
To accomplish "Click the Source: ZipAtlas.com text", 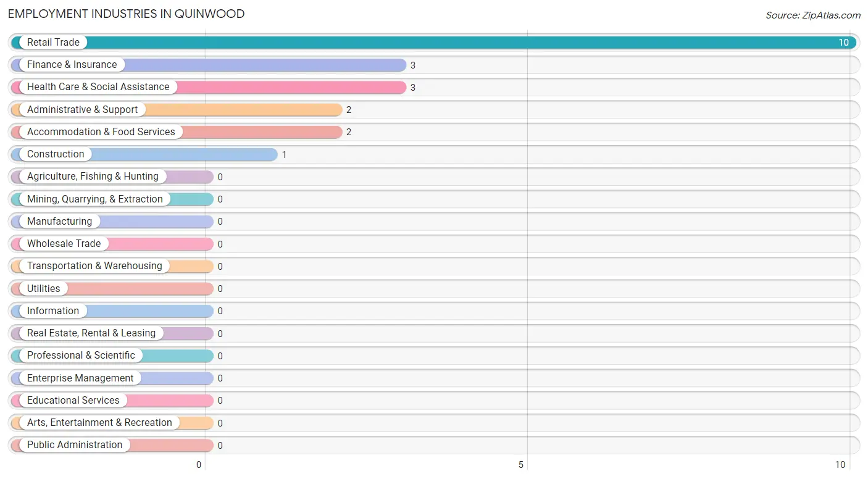I will click(x=813, y=15).
